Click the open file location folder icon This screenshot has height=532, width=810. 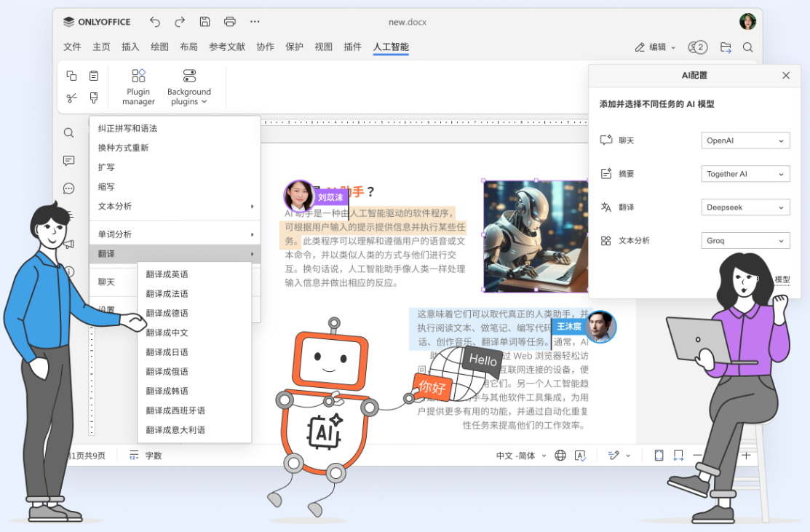(726, 47)
